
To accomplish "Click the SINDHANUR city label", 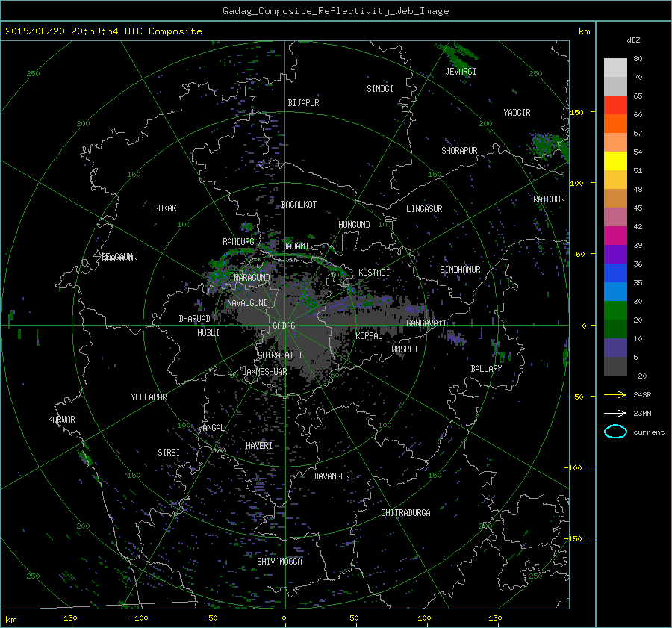I will point(460,270).
